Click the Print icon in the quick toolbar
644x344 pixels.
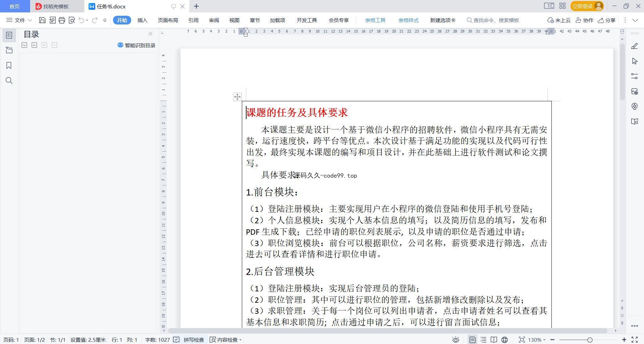click(x=62, y=20)
